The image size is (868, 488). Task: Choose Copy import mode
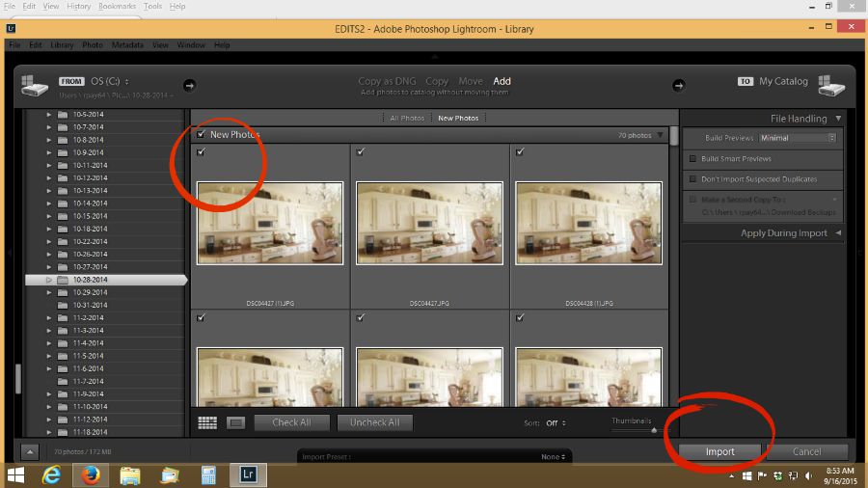[x=437, y=81]
